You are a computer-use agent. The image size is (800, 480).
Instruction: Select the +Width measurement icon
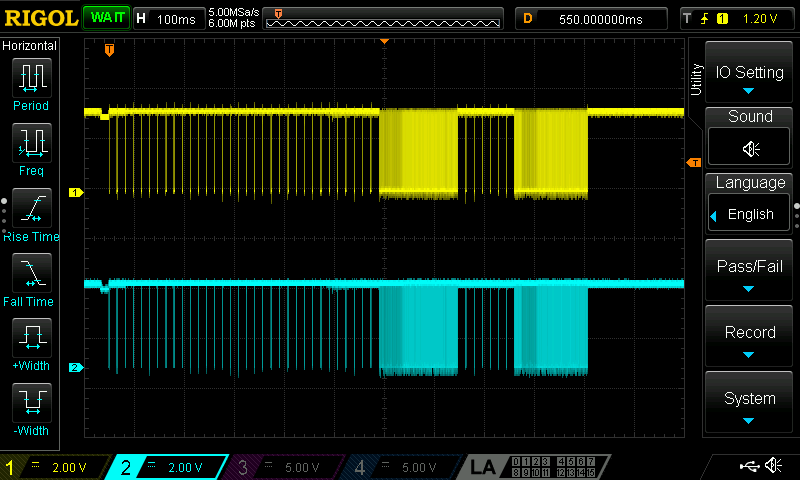click(x=30, y=339)
